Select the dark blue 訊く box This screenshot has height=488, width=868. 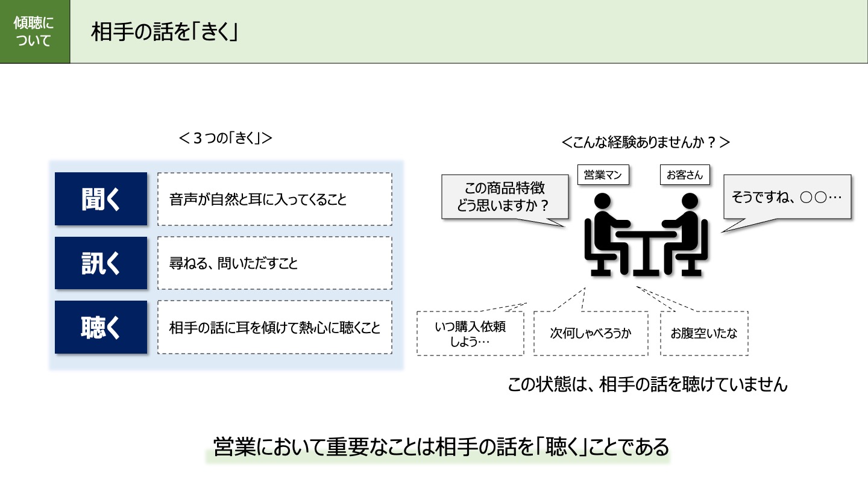pos(101,263)
